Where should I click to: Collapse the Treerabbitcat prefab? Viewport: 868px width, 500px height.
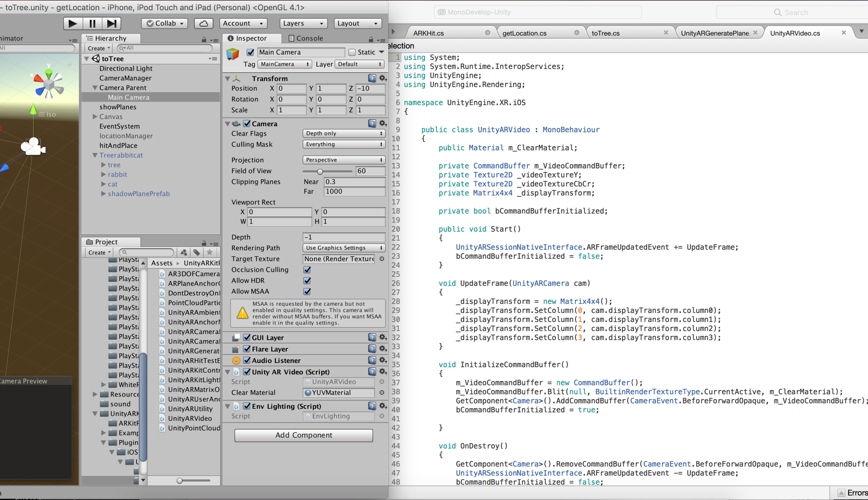(x=95, y=155)
